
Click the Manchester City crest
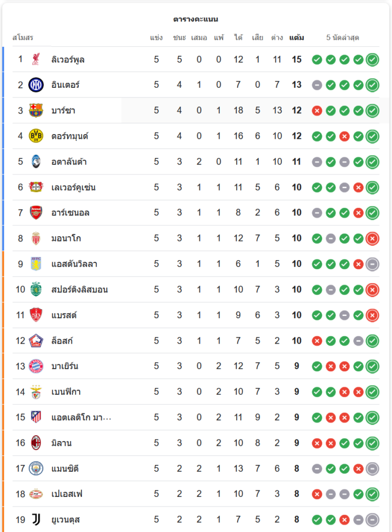(36, 468)
